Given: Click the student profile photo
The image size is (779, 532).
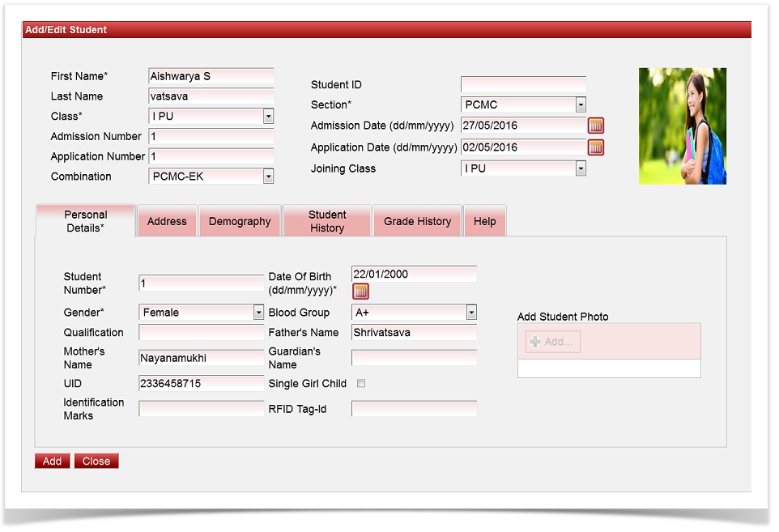Looking at the screenshot, I should click(x=682, y=126).
